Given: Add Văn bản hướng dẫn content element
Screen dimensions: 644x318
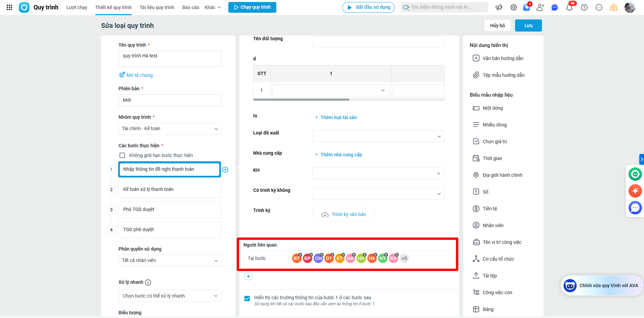Looking at the screenshot, I should [x=498, y=58].
